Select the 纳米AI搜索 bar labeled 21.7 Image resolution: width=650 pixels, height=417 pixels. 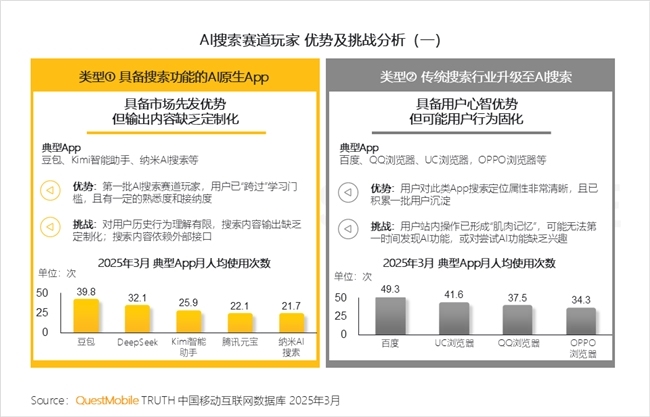click(x=291, y=323)
